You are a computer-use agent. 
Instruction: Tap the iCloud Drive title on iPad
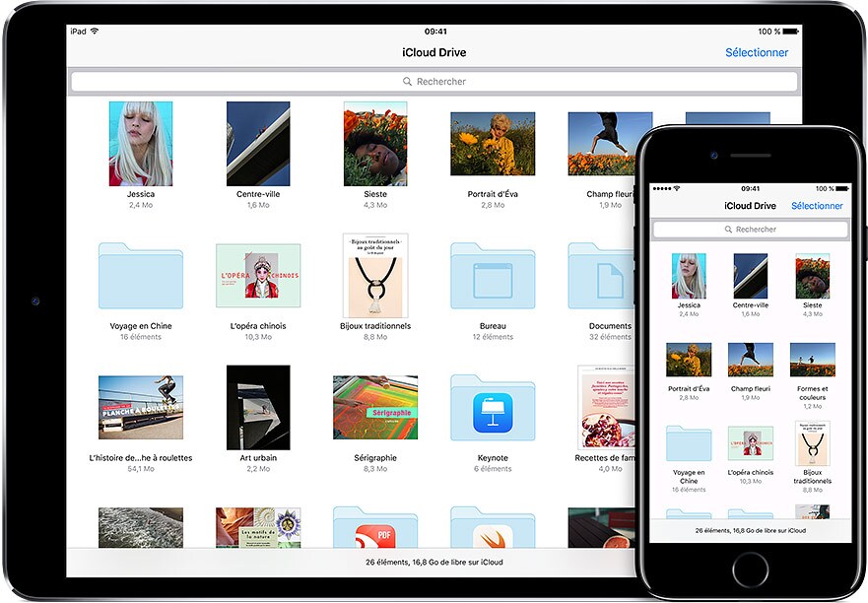point(434,52)
